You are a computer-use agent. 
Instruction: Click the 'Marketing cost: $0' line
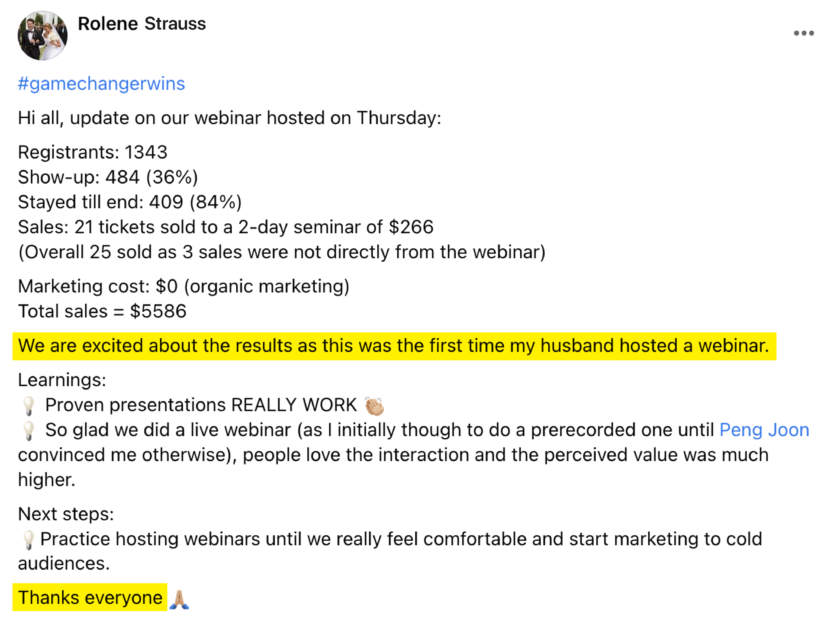(x=183, y=286)
